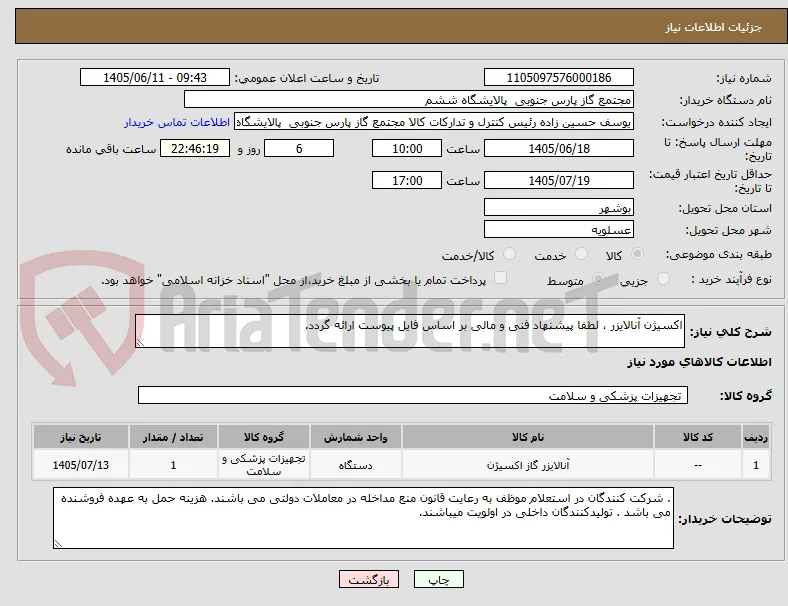Click the چاپ (print) button

438,579
